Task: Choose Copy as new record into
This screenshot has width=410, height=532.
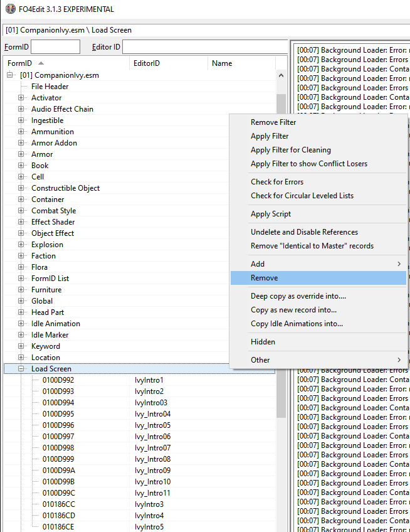Action: pyautogui.click(x=318, y=310)
